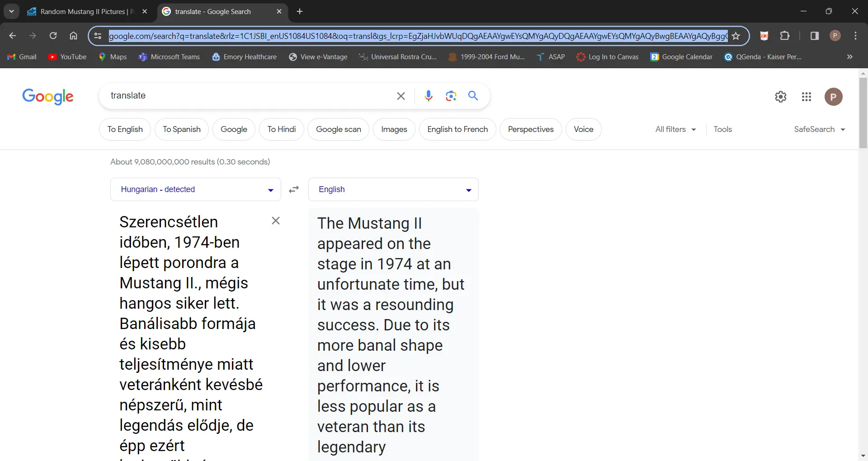Close the Random Mustang II Pictures tab
This screenshot has height=461, width=868.
145,11
